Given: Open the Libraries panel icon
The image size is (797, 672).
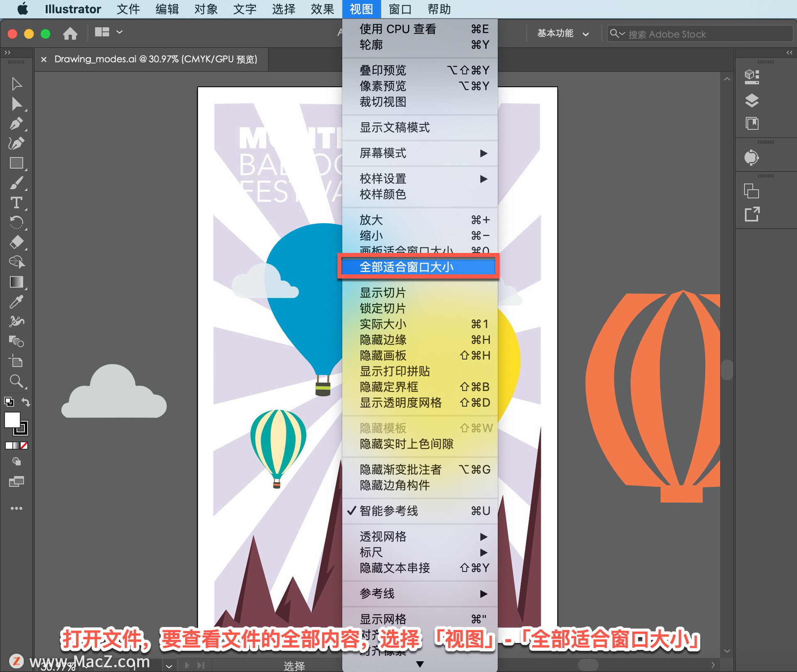Looking at the screenshot, I should point(752,123).
